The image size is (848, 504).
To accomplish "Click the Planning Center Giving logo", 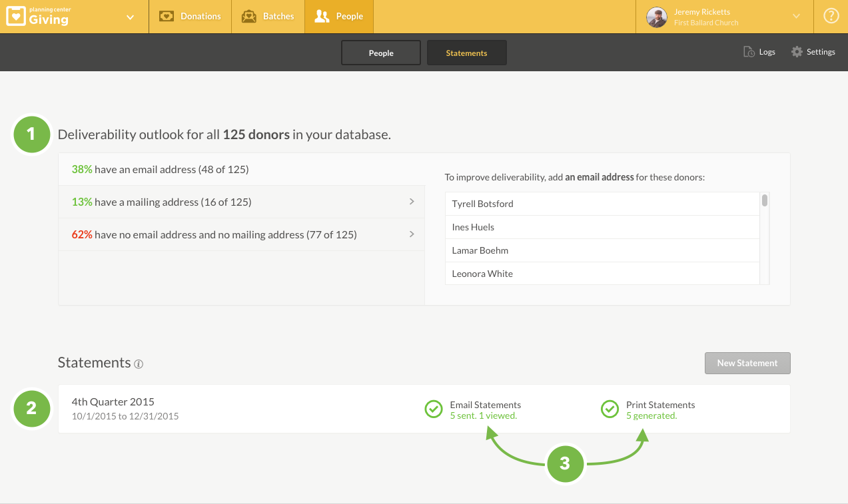I will tap(38, 17).
